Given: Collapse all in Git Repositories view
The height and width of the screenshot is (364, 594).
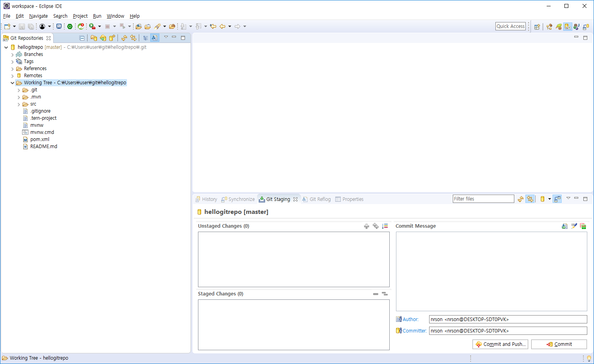Looking at the screenshot, I should [x=82, y=38].
